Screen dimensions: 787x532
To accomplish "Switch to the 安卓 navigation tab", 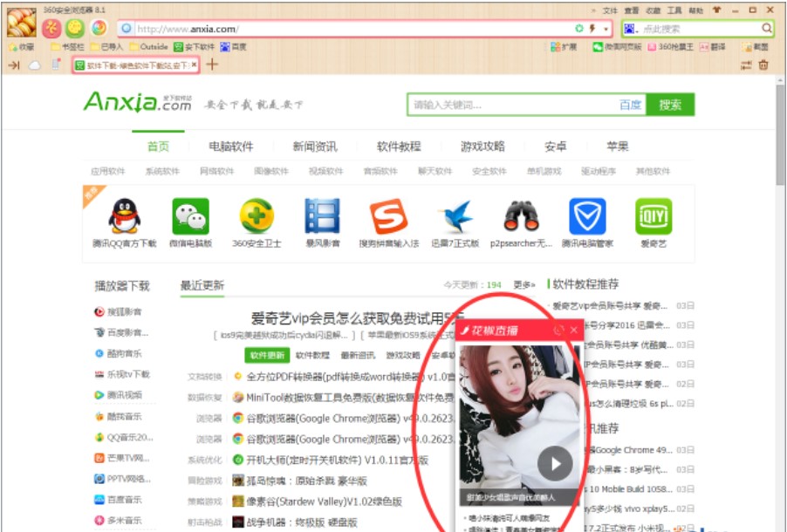I will [x=555, y=146].
